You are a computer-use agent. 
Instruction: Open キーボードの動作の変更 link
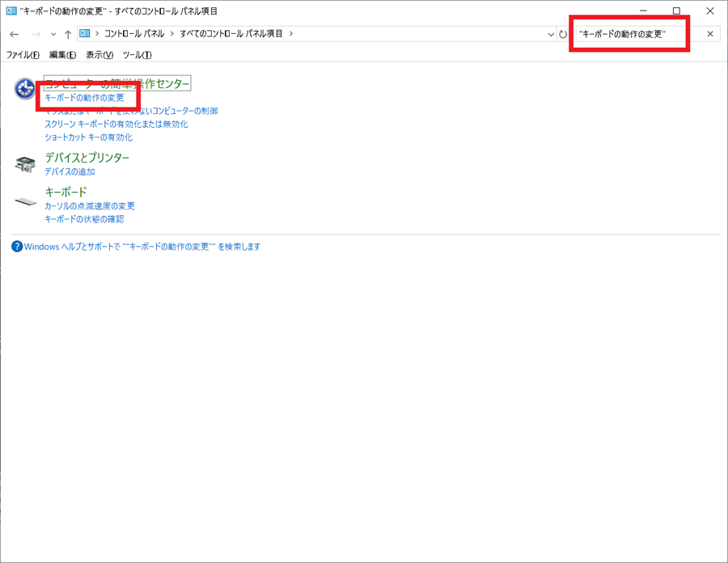pos(84,98)
